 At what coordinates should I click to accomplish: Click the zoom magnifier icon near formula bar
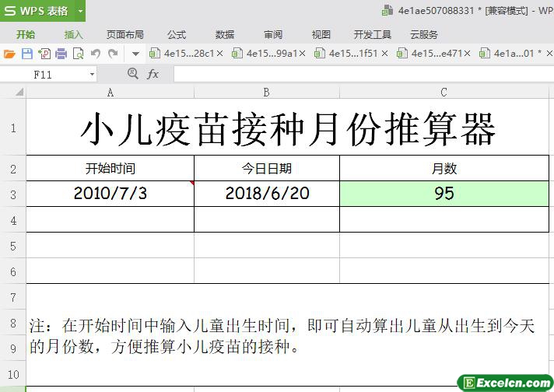(133, 73)
